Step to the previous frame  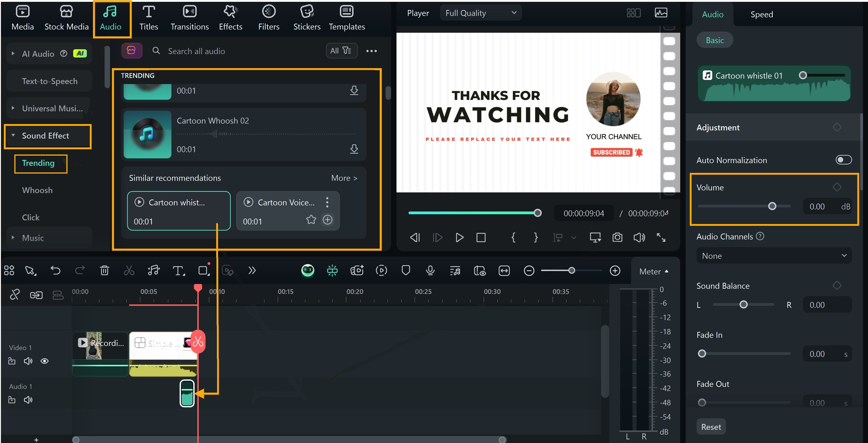click(x=415, y=238)
